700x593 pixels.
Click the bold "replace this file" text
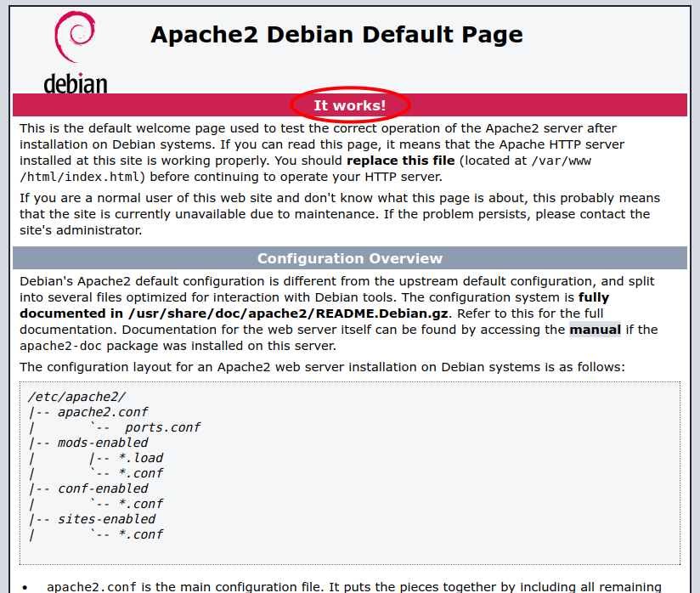400,161
